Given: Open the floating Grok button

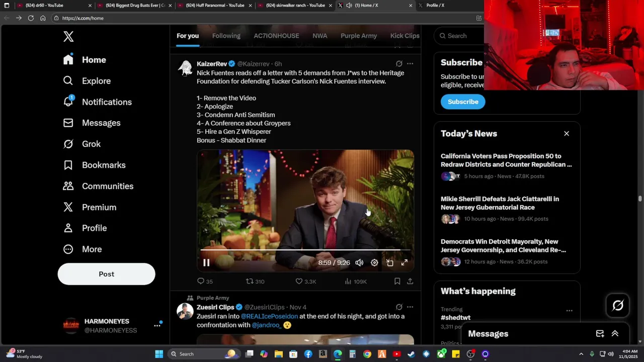Looking at the screenshot, I should click(x=618, y=305).
